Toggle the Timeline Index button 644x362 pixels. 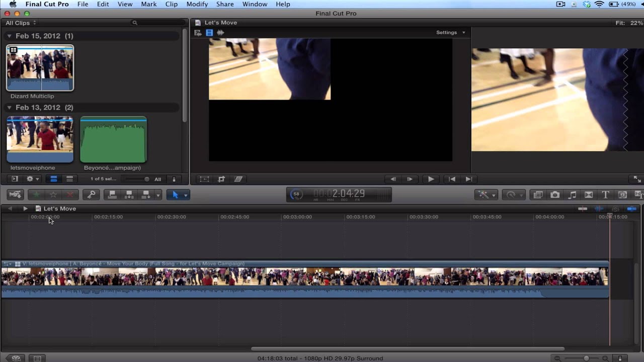tap(37, 358)
